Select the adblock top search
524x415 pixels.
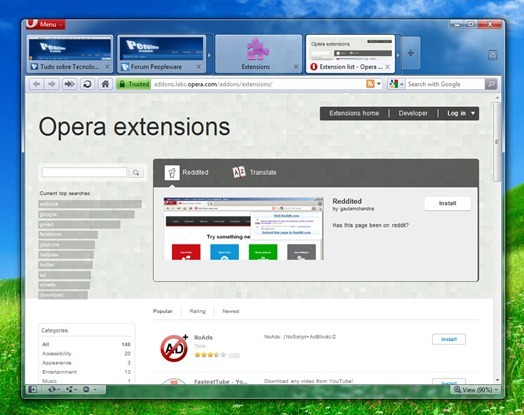tap(90, 204)
